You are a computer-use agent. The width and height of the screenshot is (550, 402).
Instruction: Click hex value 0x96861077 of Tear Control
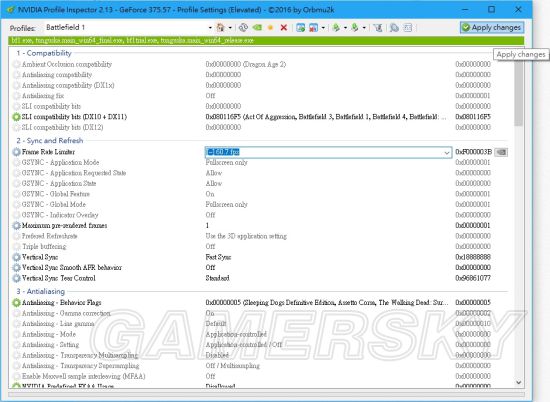pyautogui.click(x=473, y=278)
